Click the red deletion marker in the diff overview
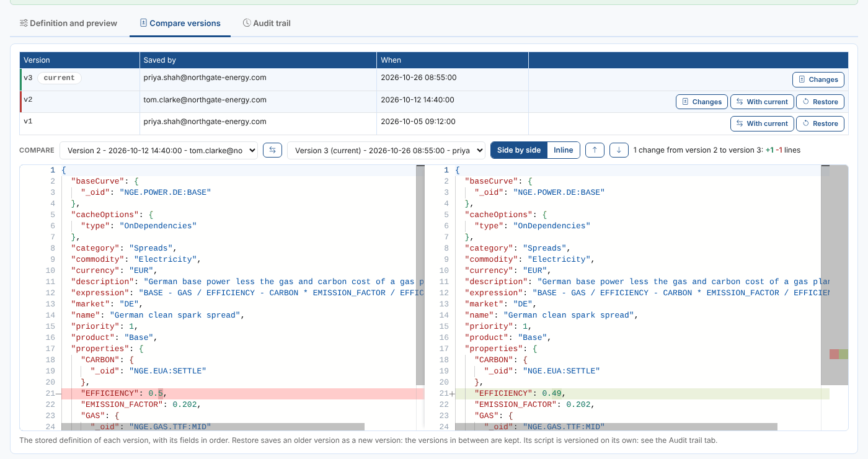The width and height of the screenshot is (868, 459). (x=834, y=354)
